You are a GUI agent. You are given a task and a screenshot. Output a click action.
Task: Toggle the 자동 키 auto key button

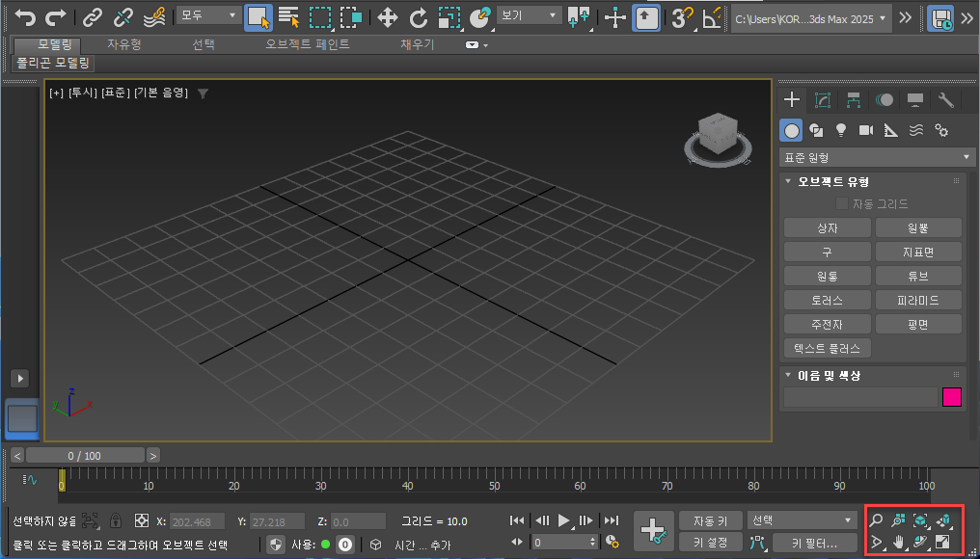(710, 520)
